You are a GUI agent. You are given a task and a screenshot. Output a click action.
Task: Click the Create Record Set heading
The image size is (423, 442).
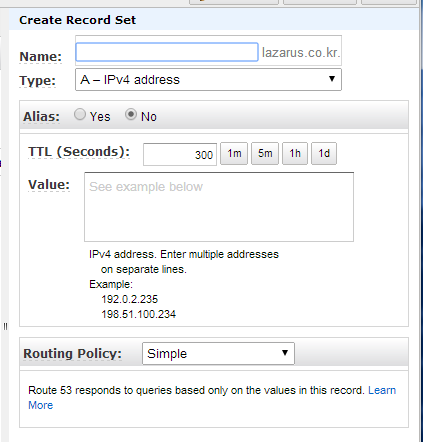pos(77,20)
